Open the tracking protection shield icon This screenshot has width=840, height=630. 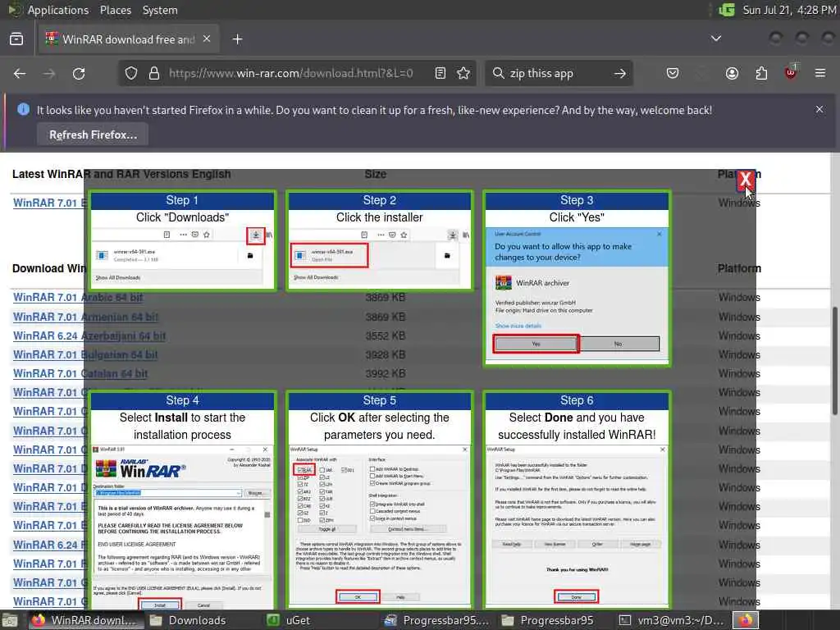click(131, 73)
